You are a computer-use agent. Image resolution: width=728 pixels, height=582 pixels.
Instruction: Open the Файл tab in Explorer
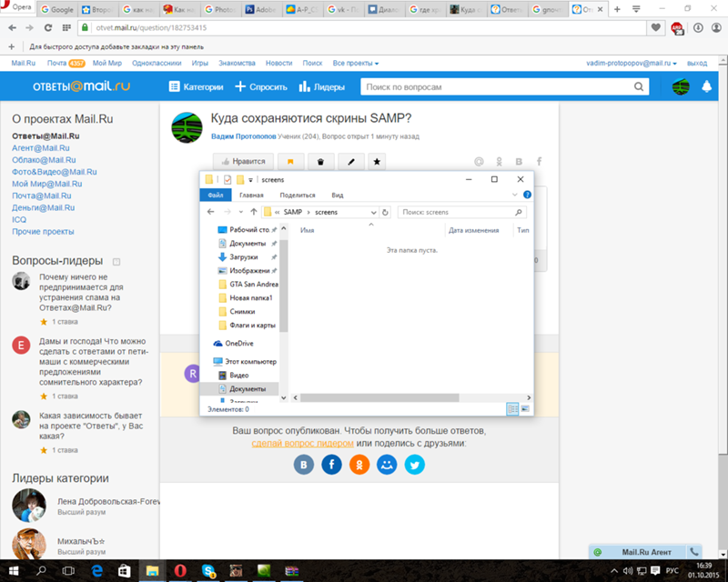216,195
